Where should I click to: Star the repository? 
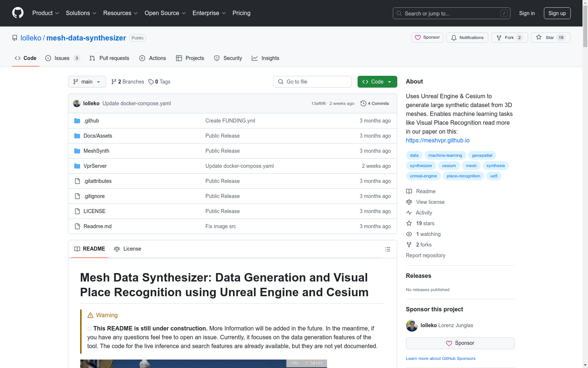(x=551, y=38)
